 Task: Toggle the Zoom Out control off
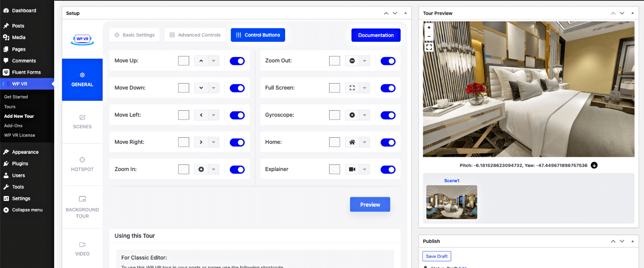[388, 61]
